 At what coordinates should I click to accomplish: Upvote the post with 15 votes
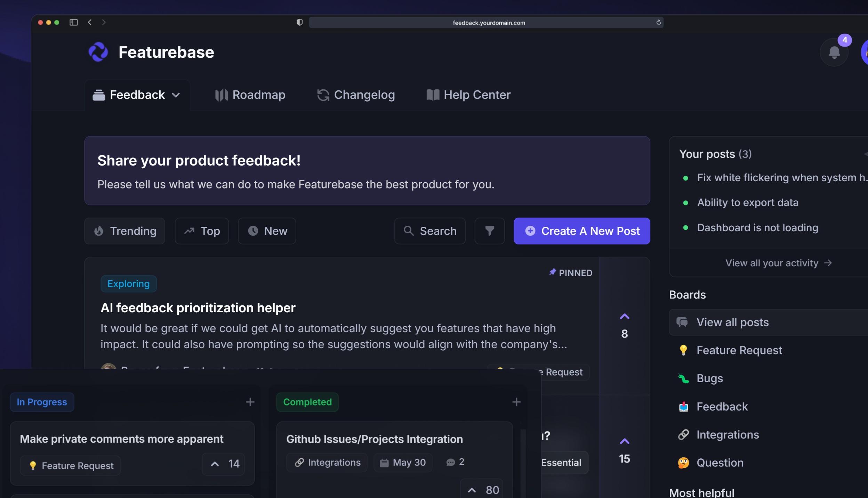(625, 451)
